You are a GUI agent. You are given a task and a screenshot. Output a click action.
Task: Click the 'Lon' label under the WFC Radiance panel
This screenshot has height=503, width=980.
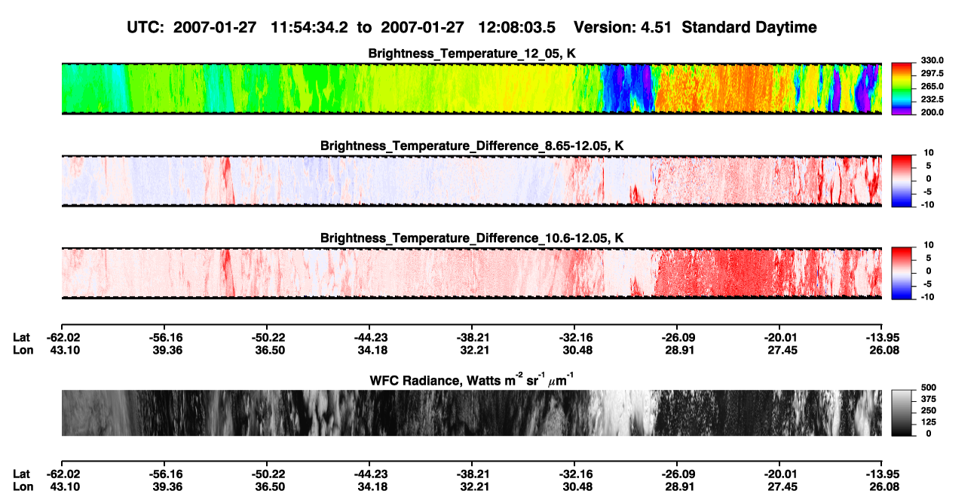point(22,486)
